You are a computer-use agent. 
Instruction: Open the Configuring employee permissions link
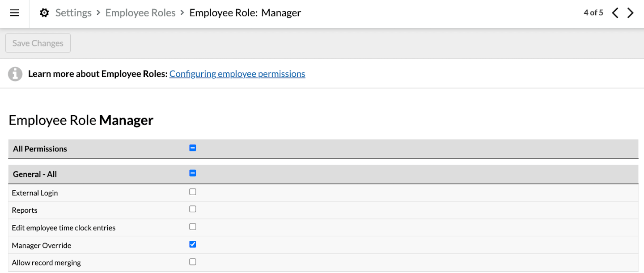[237, 73]
